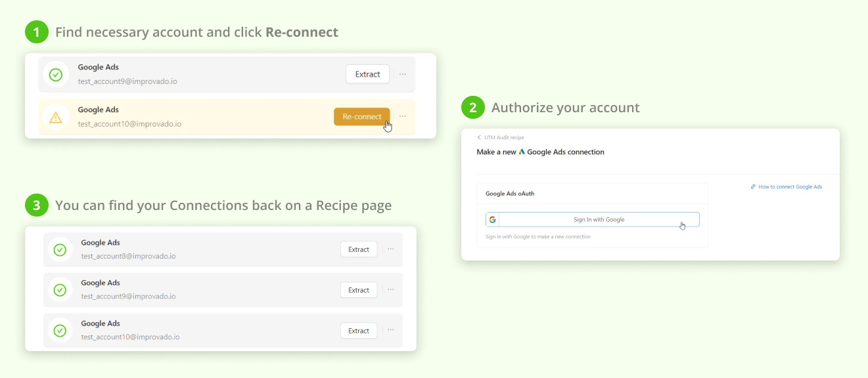The image size is (868, 378).
Task: Open test_account9's ellipsis menu under "Find necessary account"
Action: pos(403,74)
